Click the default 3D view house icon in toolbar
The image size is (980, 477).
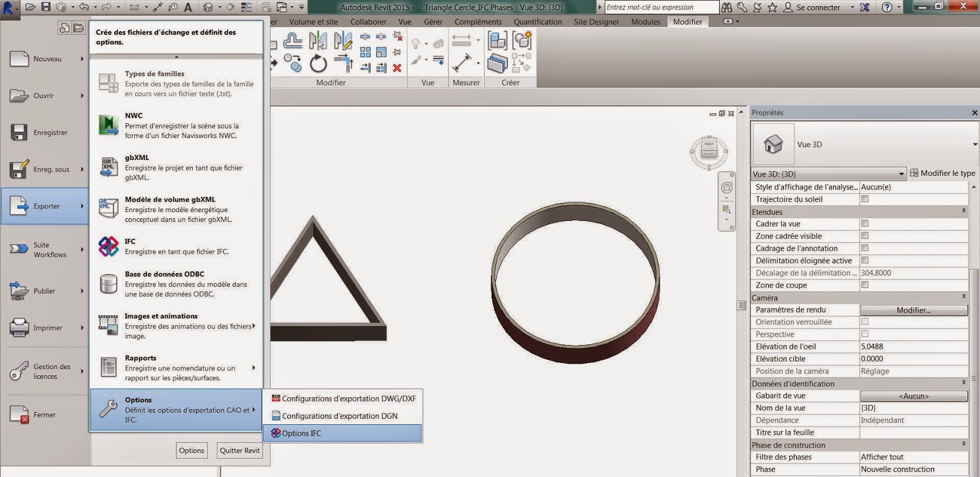[208, 7]
